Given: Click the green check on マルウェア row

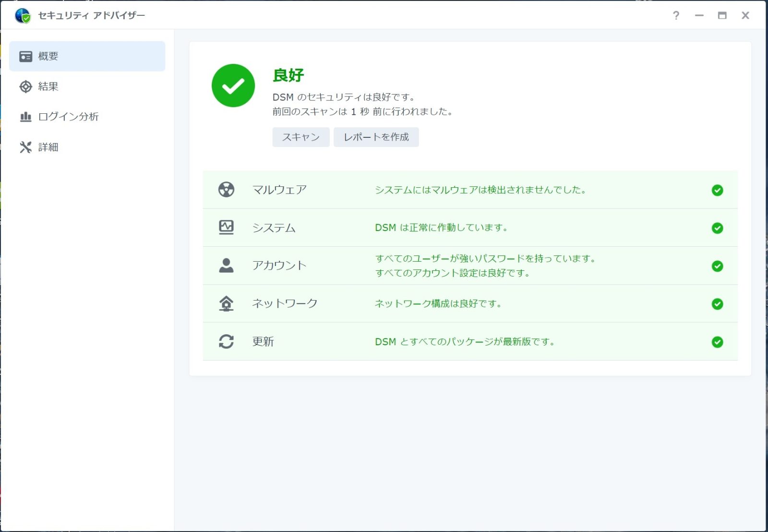Looking at the screenshot, I should 717,190.
